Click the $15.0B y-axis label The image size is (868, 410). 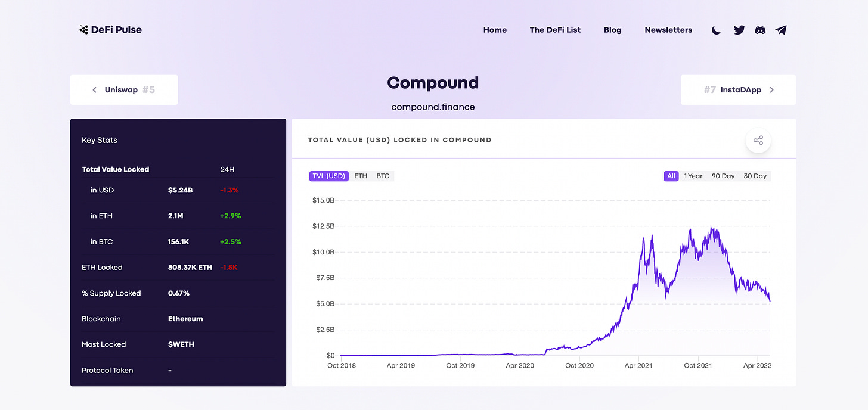(323, 200)
